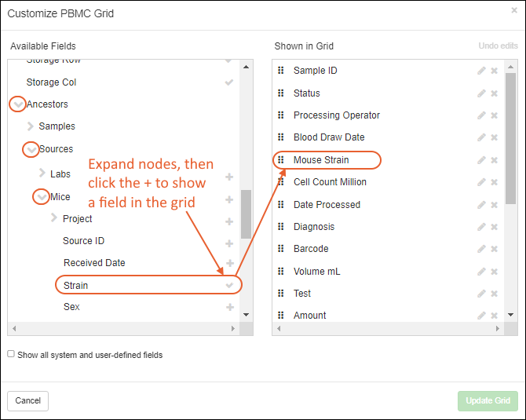Grab the drag handle for Barcode
This screenshot has width=526, height=420.
tap(281, 249)
